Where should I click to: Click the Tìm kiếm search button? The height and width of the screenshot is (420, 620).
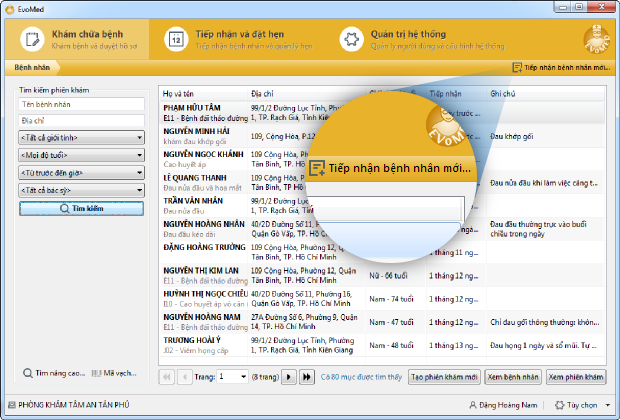[81, 208]
